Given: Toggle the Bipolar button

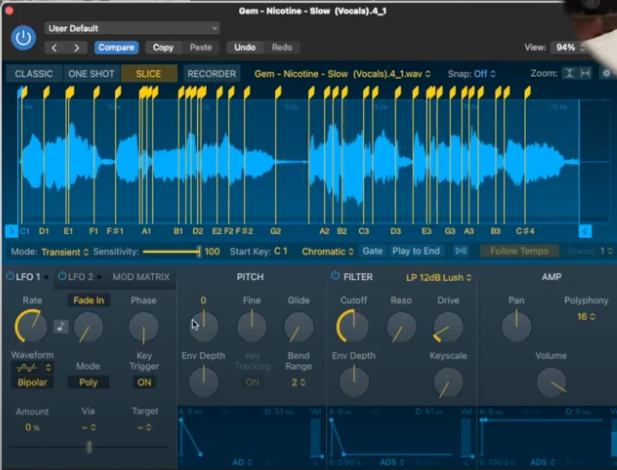Looking at the screenshot, I should [x=32, y=382].
